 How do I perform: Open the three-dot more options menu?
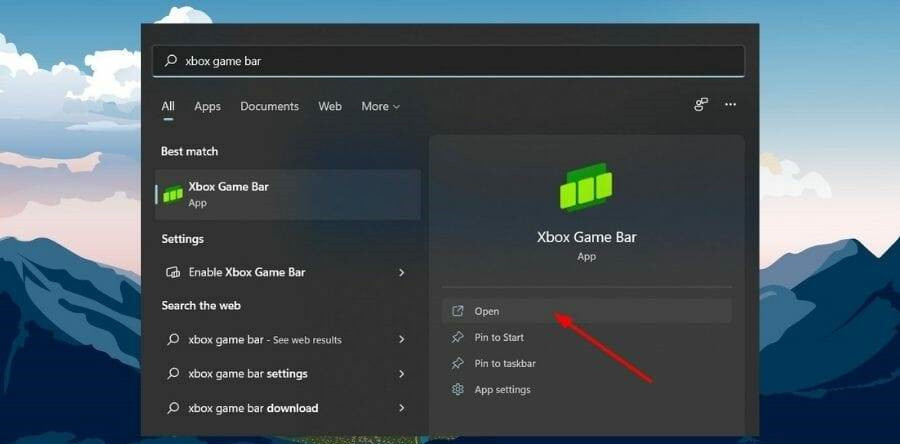tap(730, 105)
